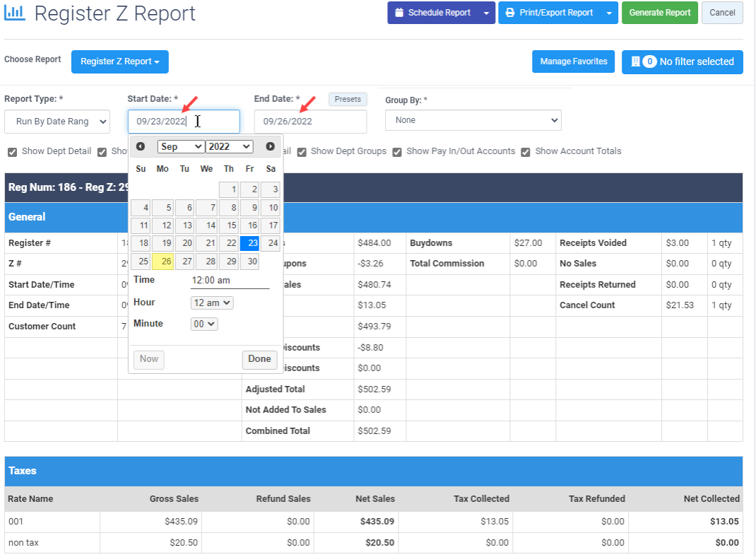
Task: Open the Report Type dropdown
Action: [57, 122]
